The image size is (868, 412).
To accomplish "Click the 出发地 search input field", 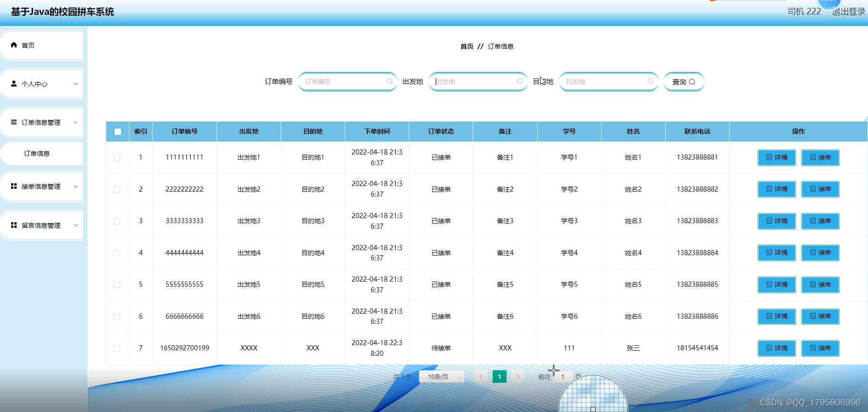I will [478, 82].
